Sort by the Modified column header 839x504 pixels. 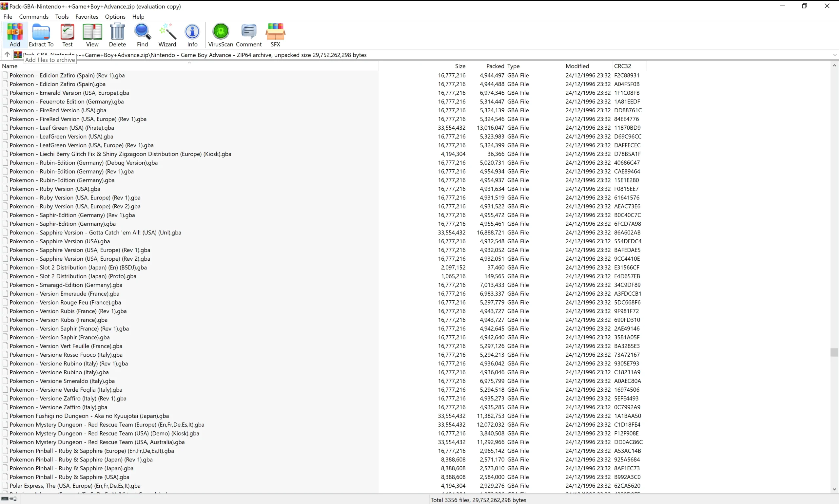point(588,66)
